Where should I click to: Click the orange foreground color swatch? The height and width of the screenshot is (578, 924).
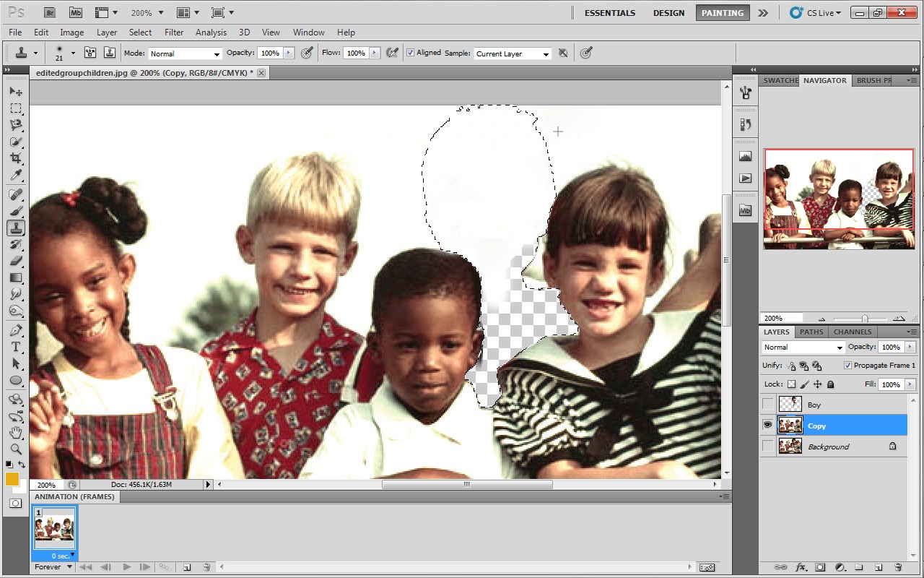pos(12,478)
